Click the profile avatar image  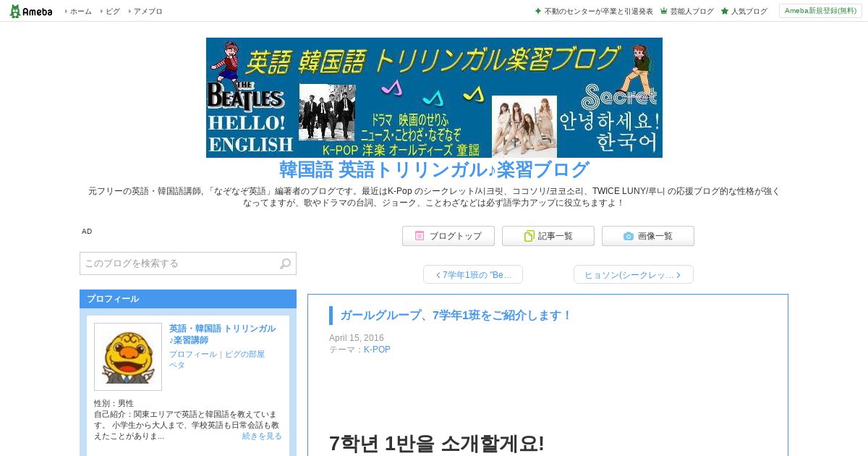tap(128, 357)
